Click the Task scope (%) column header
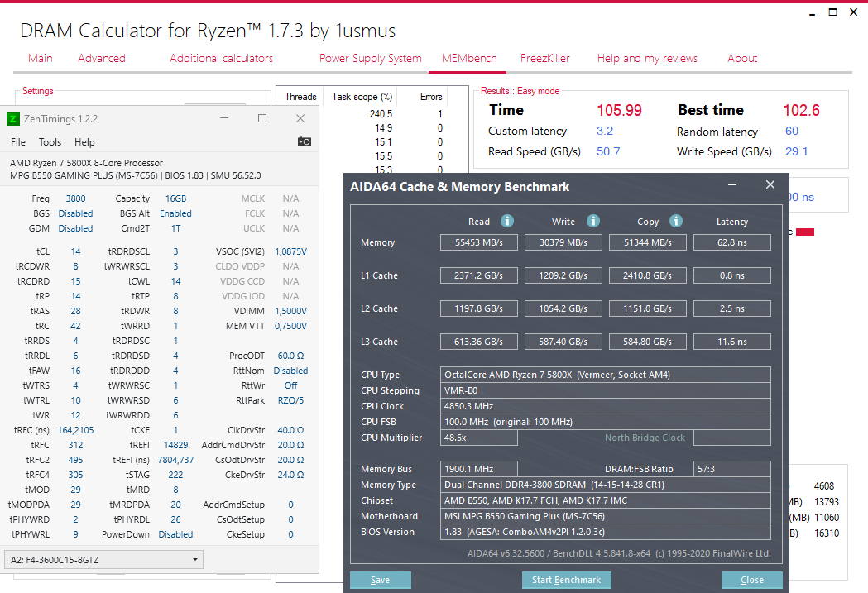This screenshot has height=593, width=868. (362, 96)
